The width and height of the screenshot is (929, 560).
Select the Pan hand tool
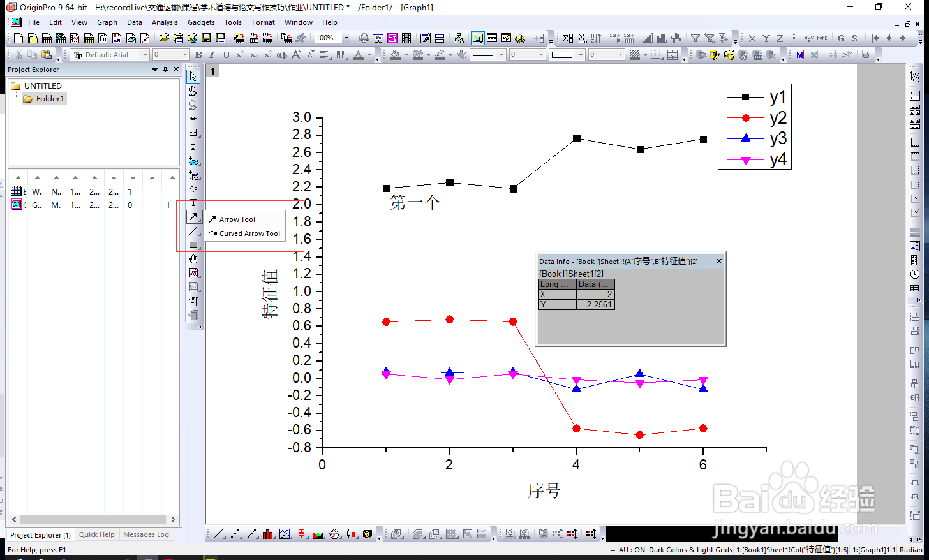coord(193,259)
